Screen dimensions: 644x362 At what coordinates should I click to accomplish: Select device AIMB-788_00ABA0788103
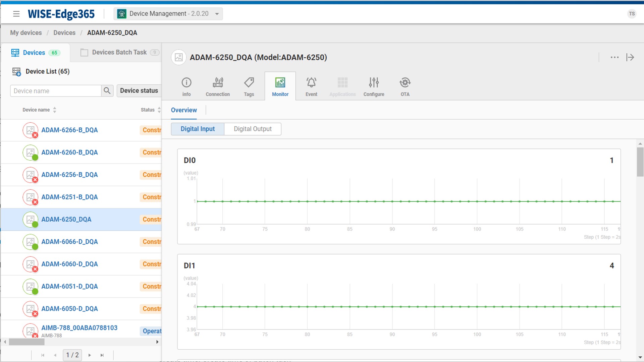(x=79, y=328)
